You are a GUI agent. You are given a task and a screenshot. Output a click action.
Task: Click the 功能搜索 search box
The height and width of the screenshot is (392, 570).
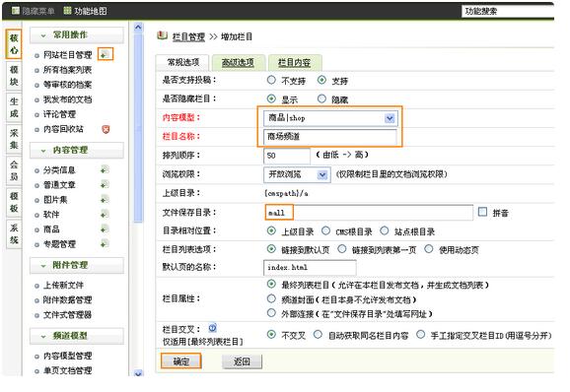tap(508, 11)
